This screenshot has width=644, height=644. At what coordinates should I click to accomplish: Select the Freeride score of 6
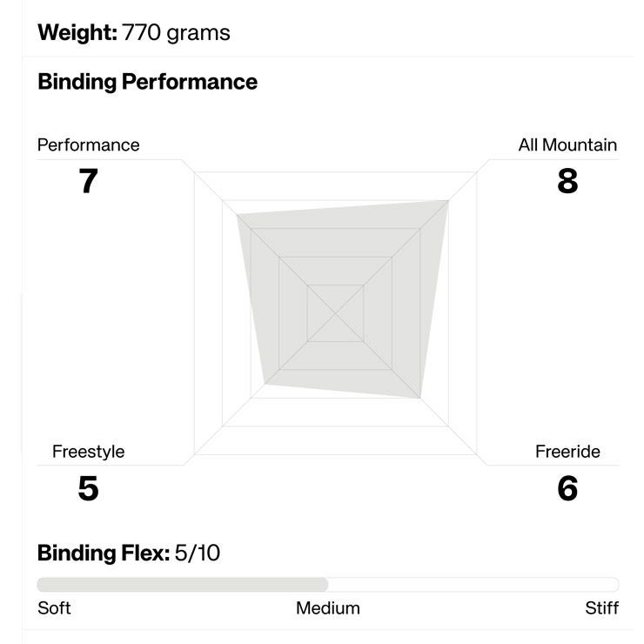[x=567, y=488]
